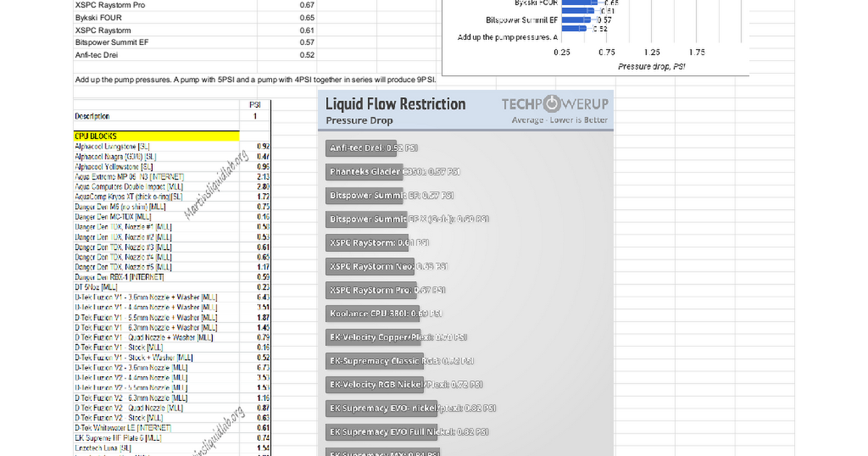This screenshot has width=868, height=456.
Task: Click the yellow CPU BLOCKS category cell
Action: click(156, 136)
